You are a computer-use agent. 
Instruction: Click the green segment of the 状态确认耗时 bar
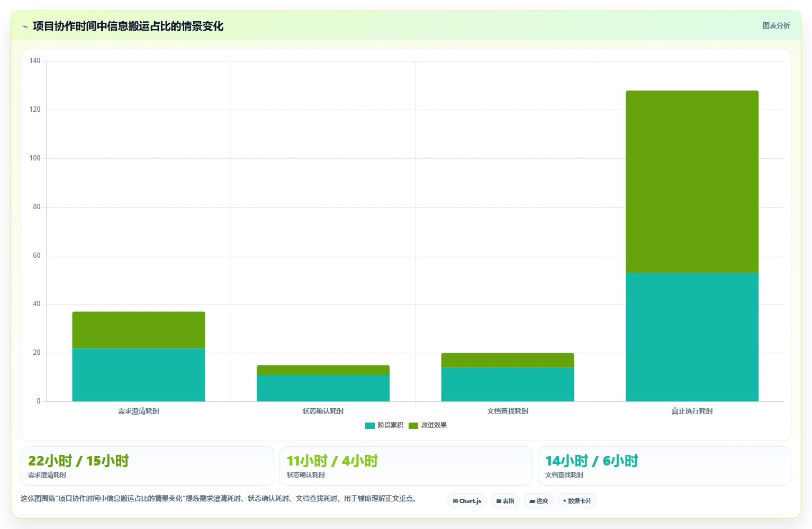(x=323, y=370)
